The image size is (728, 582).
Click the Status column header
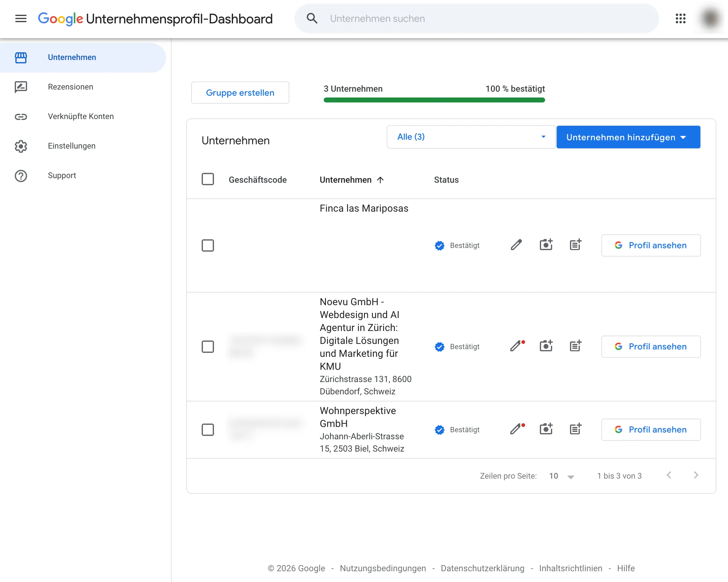point(446,180)
